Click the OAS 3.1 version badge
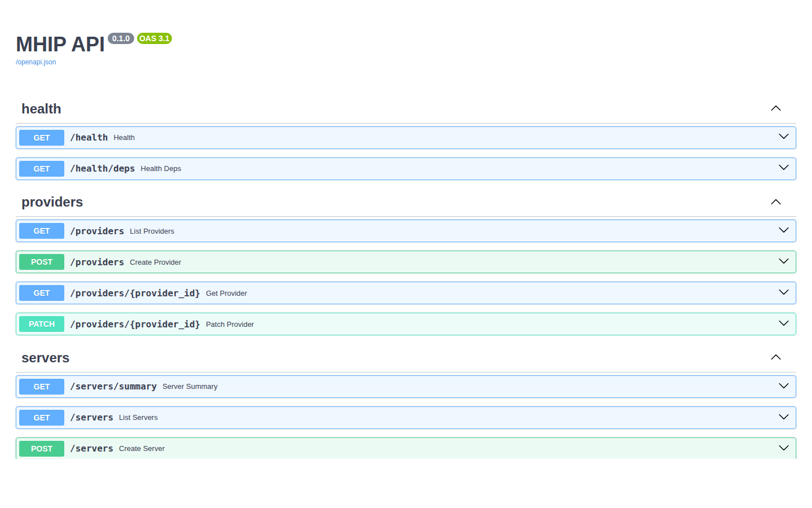Image resolution: width=812 pixels, height=508 pixels. (155, 38)
